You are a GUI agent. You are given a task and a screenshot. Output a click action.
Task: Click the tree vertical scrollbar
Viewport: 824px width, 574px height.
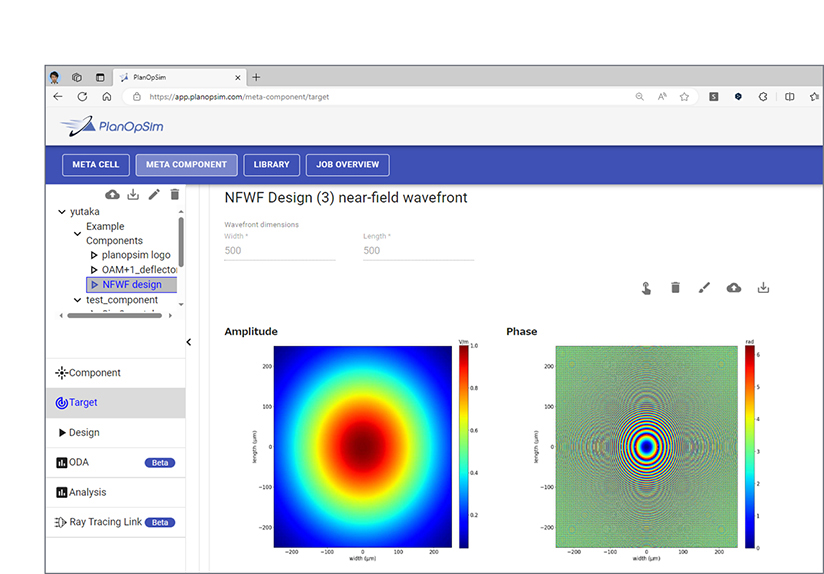click(x=181, y=242)
